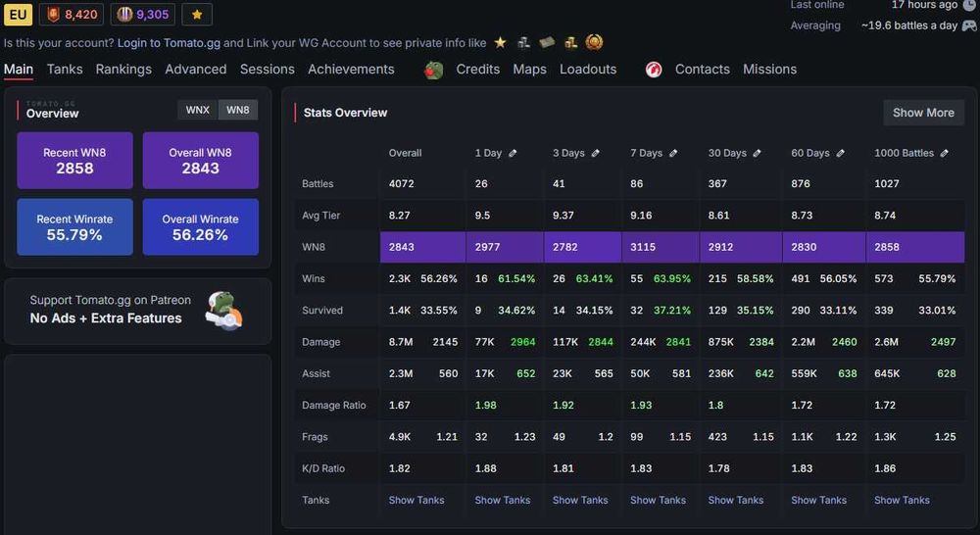980x535 pixels.
Task: Show Tanks for 7 Days column
Action: (658, 500)
